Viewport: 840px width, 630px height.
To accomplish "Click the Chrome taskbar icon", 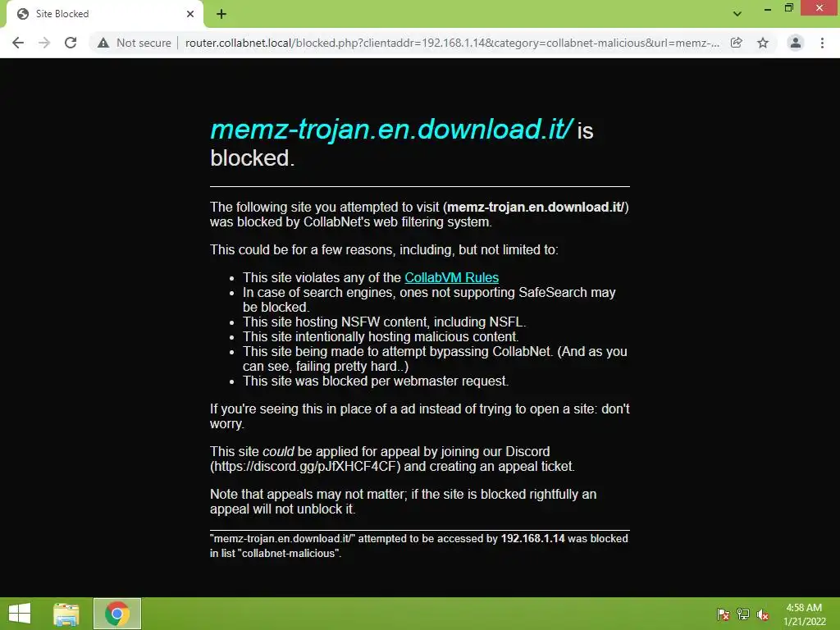I will (x=117, y=614).
